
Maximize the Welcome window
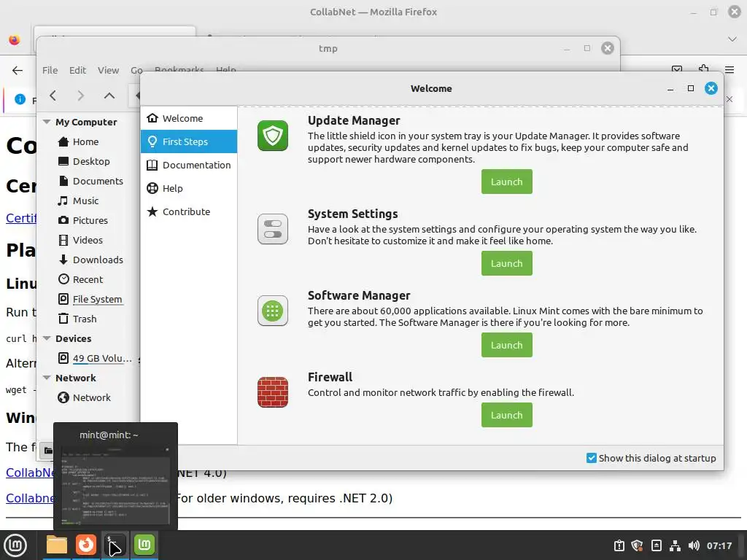(x=691, y=88)
